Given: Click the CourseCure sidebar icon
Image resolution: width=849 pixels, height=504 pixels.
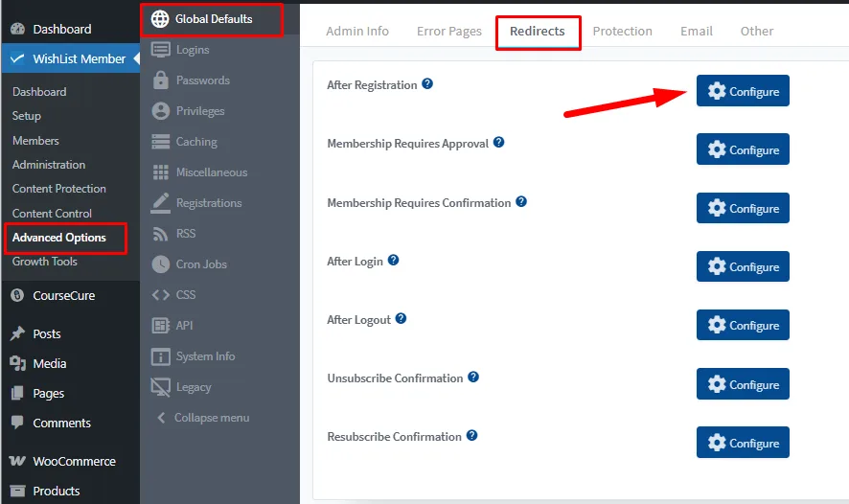Looking at the screenshot, I should (x=17, y=295).
